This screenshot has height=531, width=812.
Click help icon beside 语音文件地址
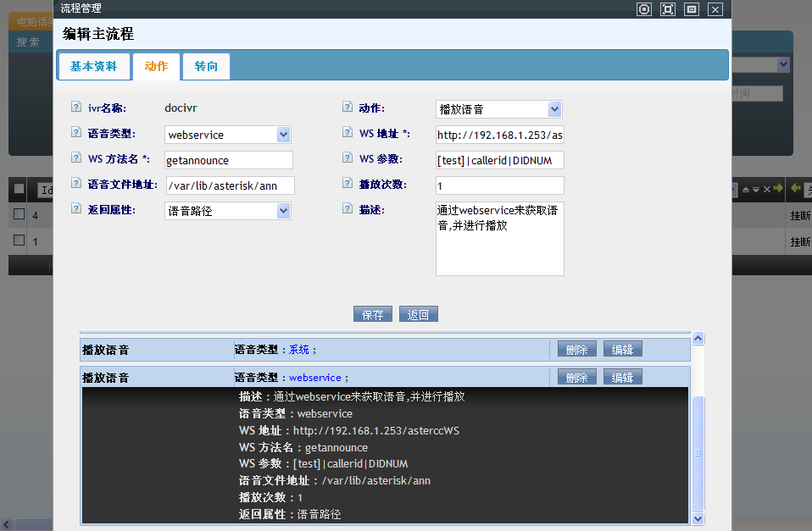76,184
